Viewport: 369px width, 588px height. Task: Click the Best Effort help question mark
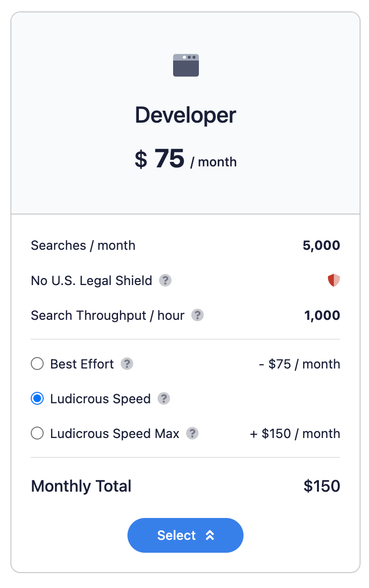click(x=127, y=364)
